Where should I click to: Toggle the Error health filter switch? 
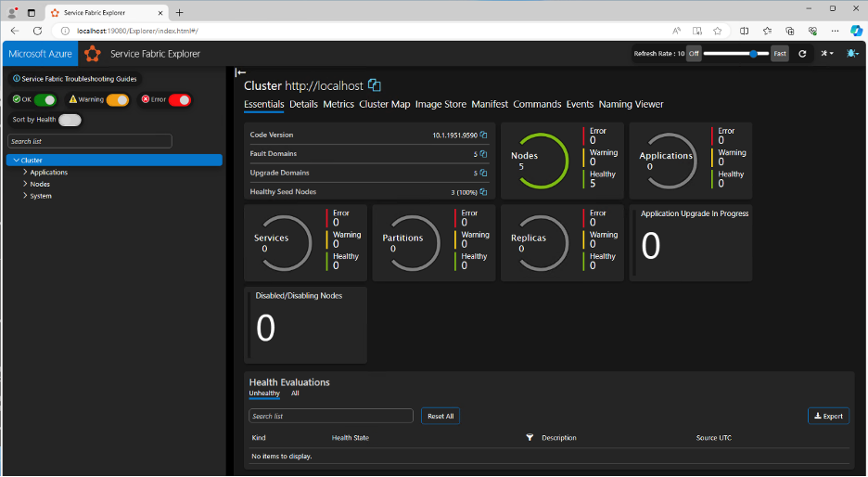[179, 99]
